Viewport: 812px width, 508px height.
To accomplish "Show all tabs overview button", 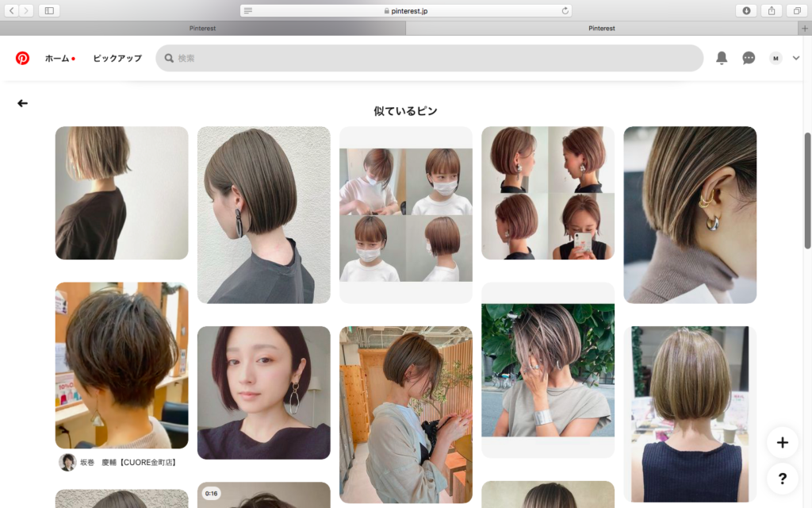I will tap(797, 10).
